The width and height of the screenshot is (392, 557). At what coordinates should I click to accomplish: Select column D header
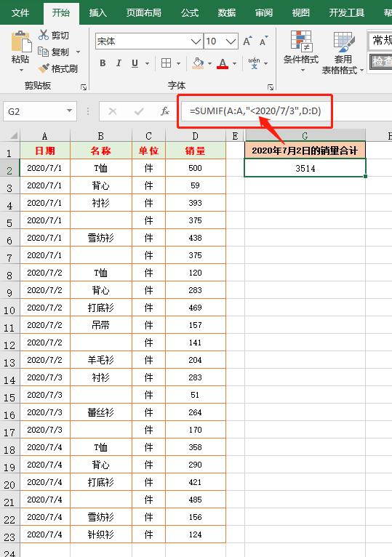coord(196,136)
